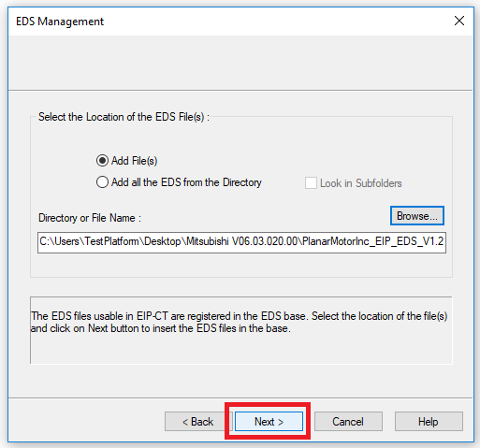Click the Directory or File Name label

click(x=90, y=218)
